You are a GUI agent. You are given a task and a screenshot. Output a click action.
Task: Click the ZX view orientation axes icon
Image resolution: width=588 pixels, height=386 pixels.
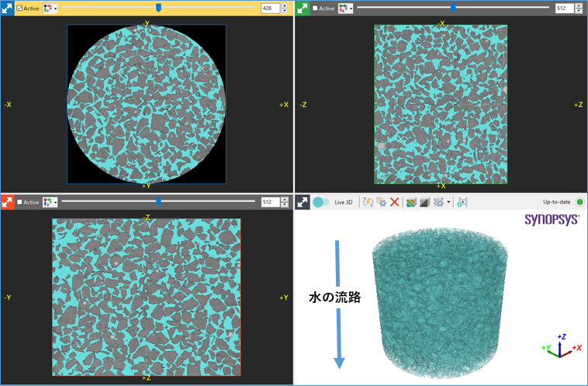343,9
